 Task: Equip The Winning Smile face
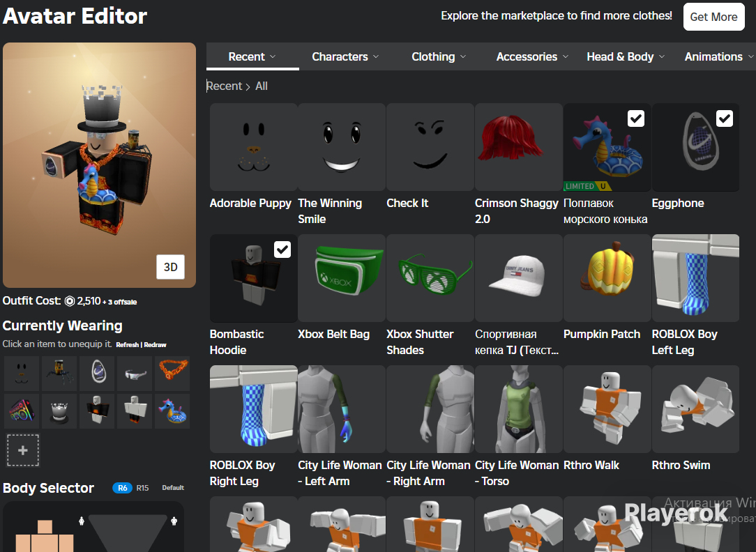tap(342, 147)
